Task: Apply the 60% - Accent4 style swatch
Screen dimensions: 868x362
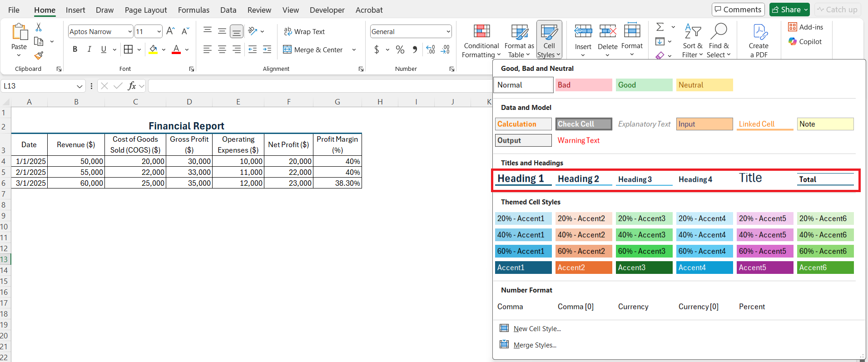Action: click(704, 251)
